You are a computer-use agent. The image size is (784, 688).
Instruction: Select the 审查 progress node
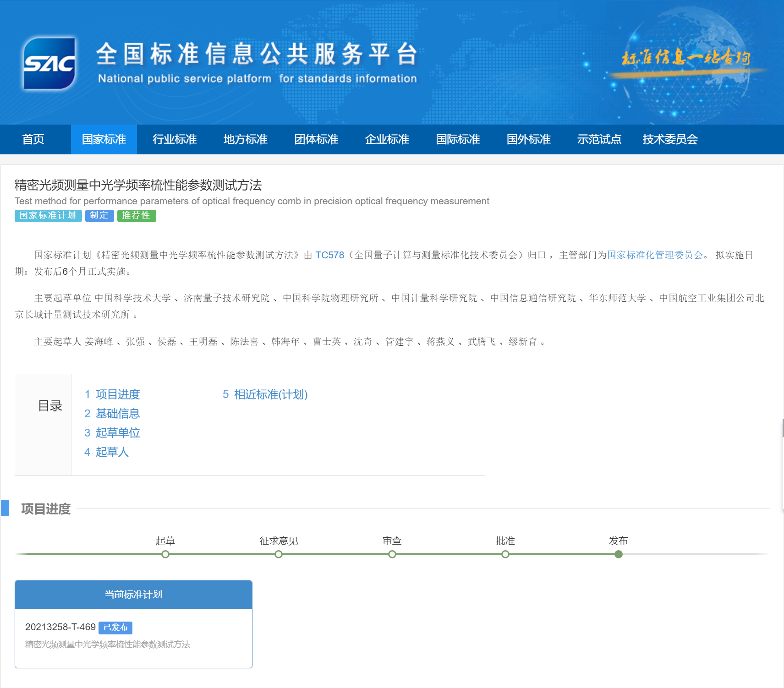[392, 554]
